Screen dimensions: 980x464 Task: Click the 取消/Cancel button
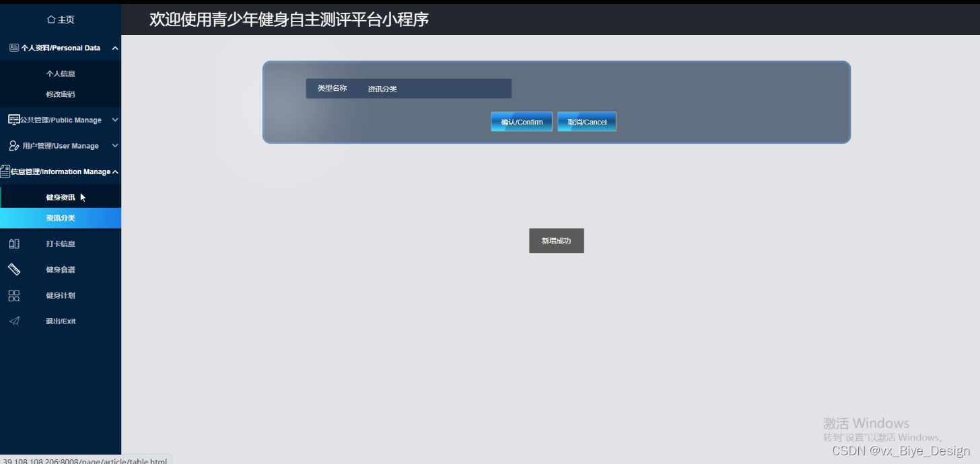coord(587,122)
